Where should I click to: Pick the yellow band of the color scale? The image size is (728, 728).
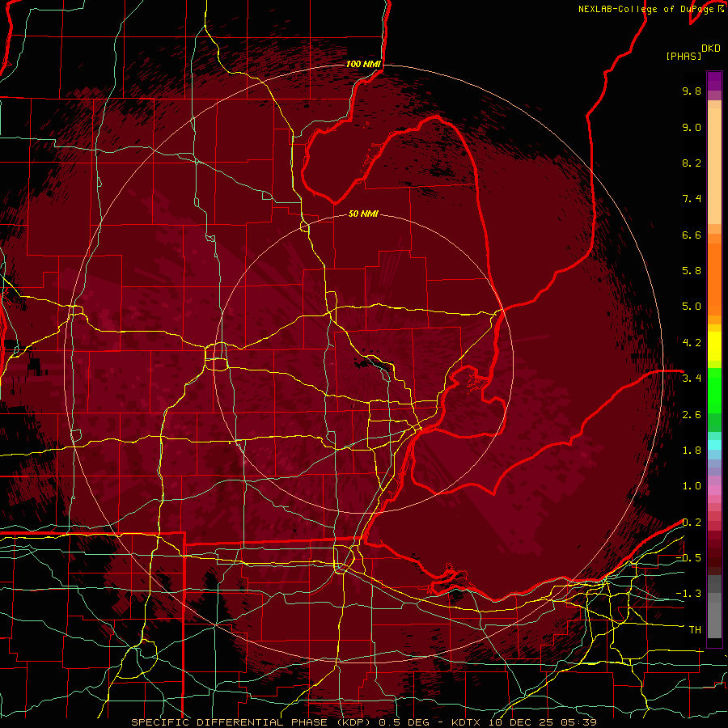pyautogui.click(x=714, y=346)
